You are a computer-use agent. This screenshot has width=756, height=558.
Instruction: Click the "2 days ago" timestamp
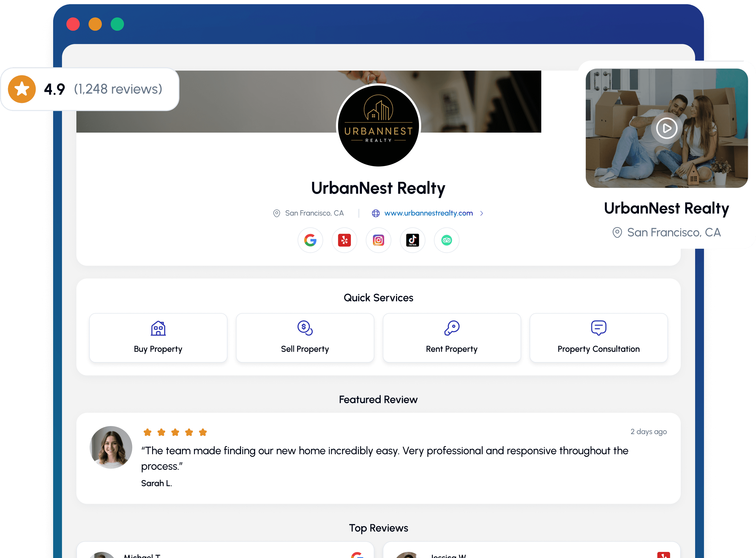coord(648,432)
